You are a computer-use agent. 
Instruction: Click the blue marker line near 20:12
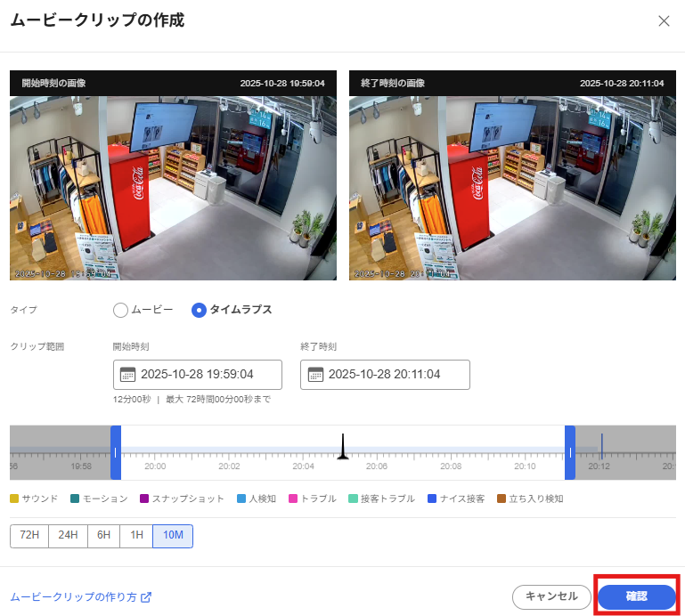tap(601, 446)
